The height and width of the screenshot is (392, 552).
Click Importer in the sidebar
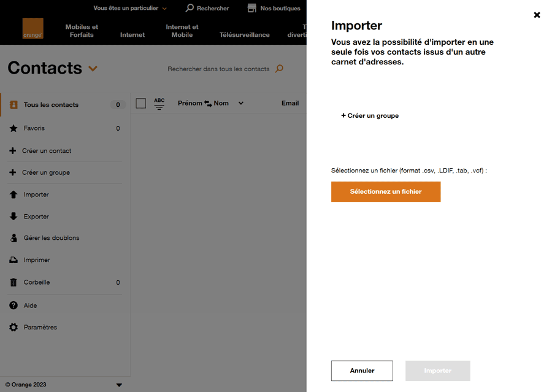pos(36,194)
